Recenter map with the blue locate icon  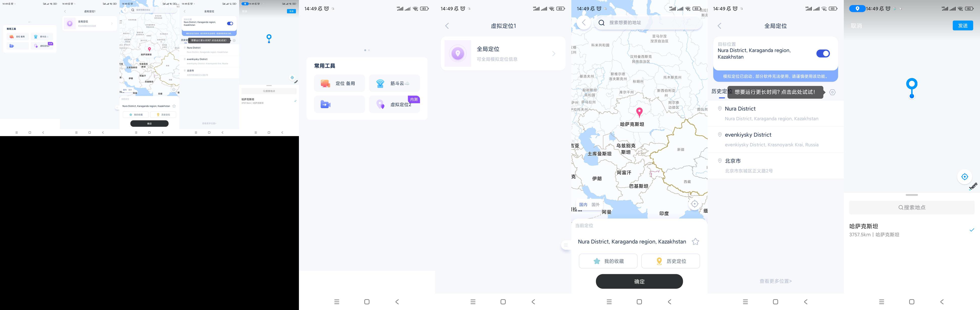(x=964, y=177)
